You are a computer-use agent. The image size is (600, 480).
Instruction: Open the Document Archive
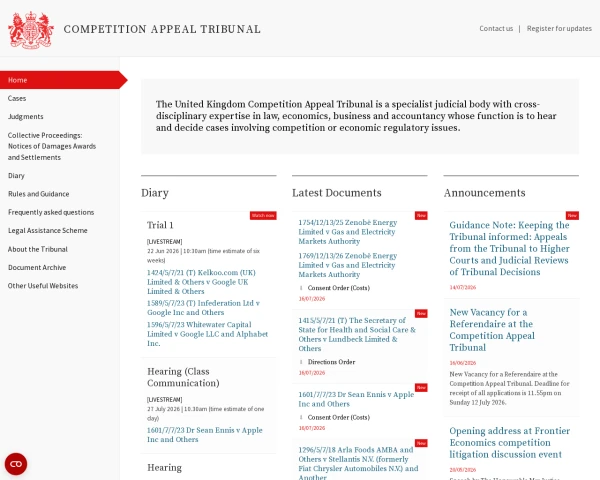click(37, 268)
